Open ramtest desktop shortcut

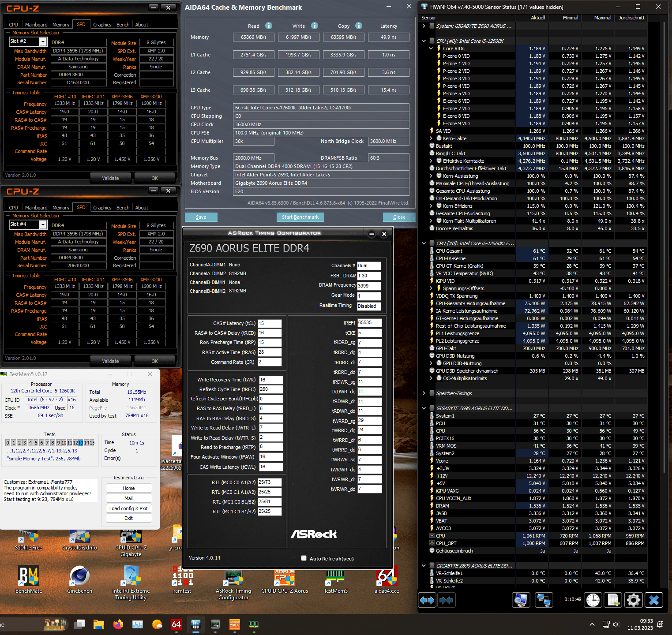click(x=182, y=579)
